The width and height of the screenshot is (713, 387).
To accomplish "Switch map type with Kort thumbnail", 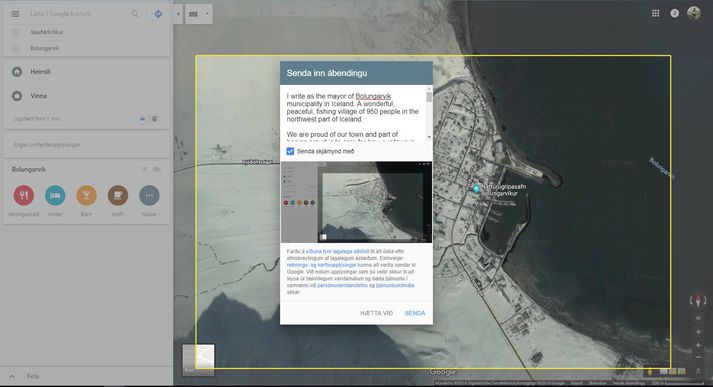I will point(198,360).
